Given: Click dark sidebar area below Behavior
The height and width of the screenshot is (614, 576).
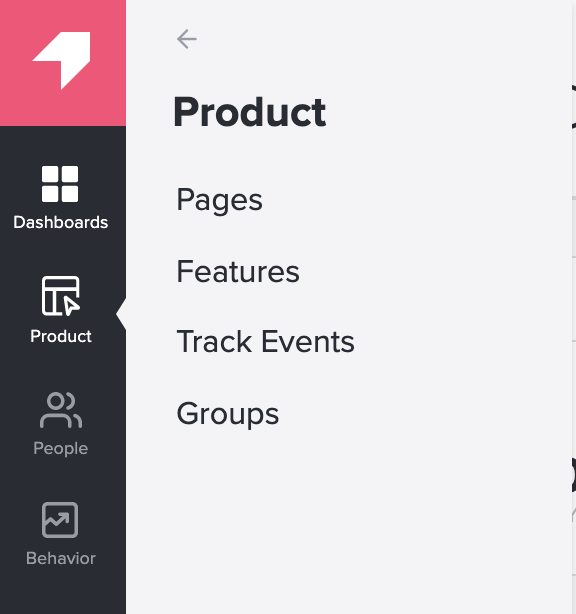Looking at the screenshot, I should (63, 593).
